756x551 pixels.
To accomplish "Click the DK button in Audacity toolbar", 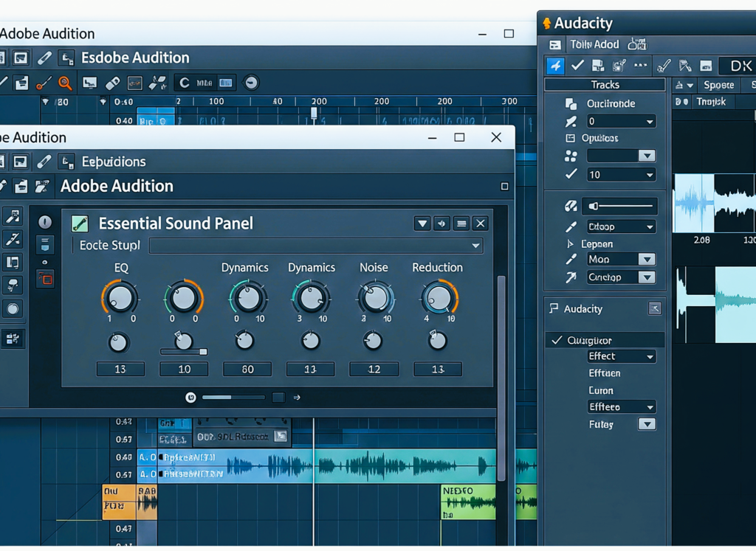I will pyautogui.click(x=740, y=66).
